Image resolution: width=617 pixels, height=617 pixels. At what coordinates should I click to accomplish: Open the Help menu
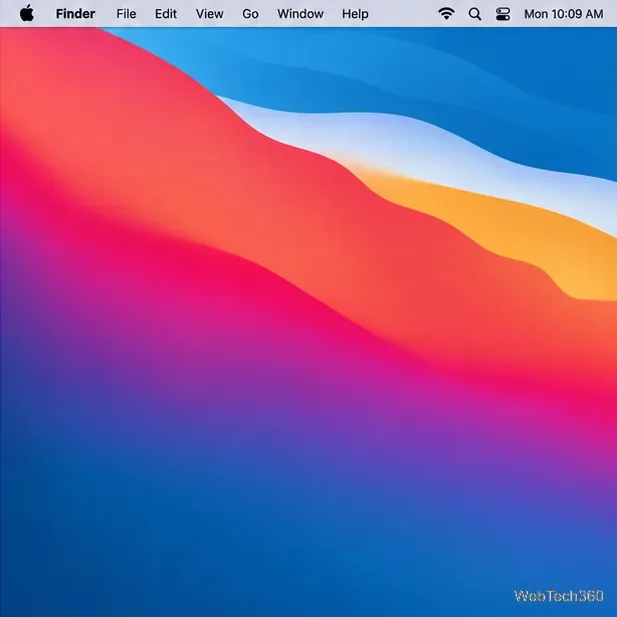[x=355, y=14]
